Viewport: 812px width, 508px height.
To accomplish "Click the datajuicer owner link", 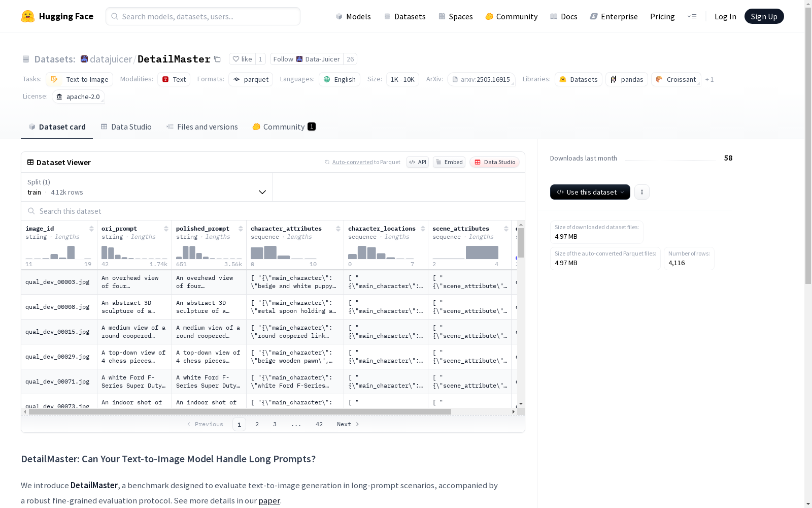I will click(x=111, y=59).
